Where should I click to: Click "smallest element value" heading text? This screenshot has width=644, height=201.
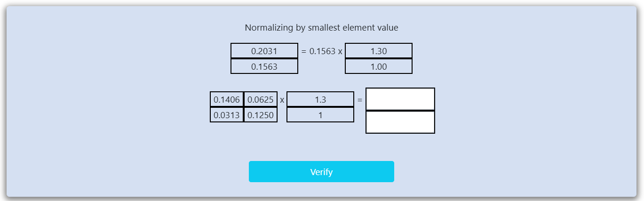coord(353,28)
